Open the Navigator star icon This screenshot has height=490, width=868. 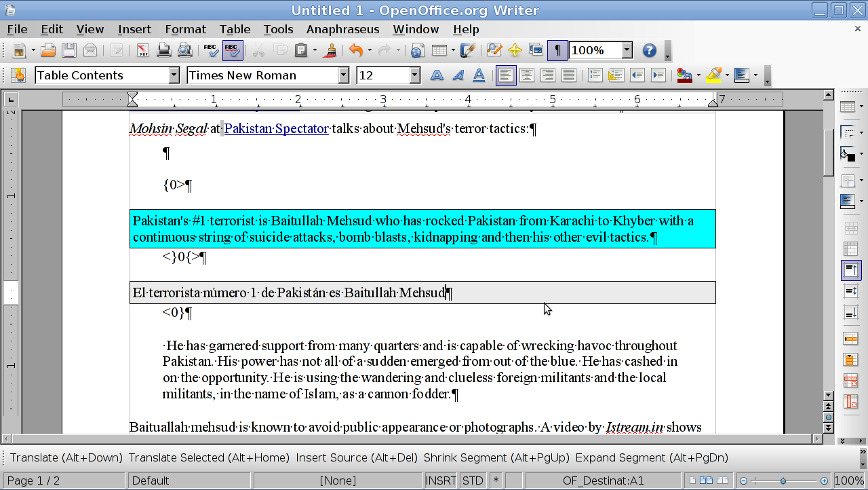tap(515, 50)
